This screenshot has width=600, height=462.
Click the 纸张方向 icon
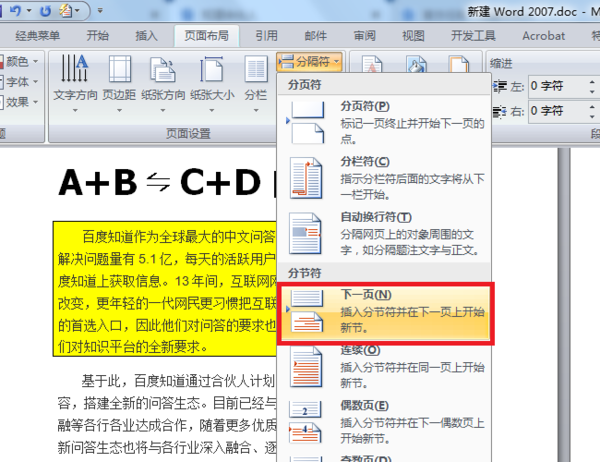163,70
